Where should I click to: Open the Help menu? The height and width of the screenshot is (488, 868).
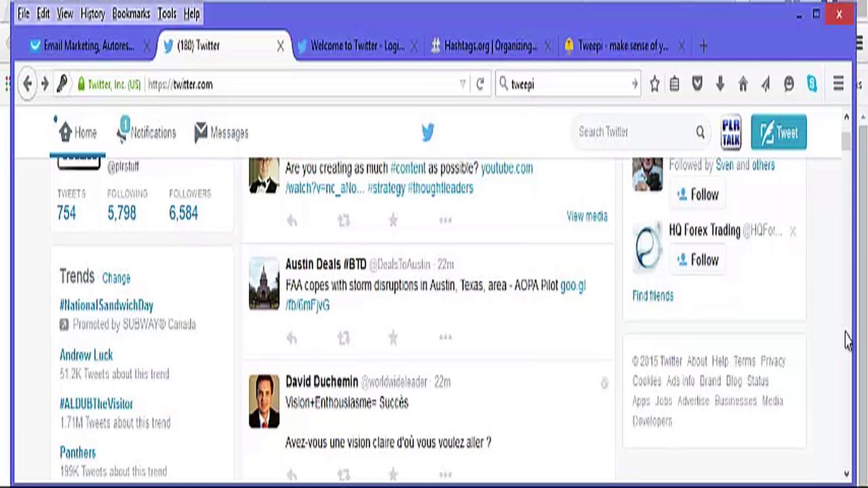coord(192,14)
